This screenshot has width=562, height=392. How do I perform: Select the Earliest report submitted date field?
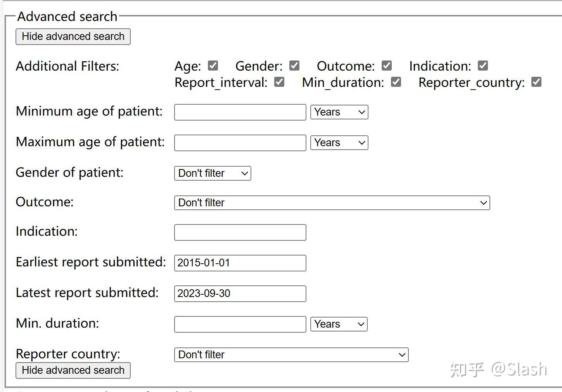point(240,263)
